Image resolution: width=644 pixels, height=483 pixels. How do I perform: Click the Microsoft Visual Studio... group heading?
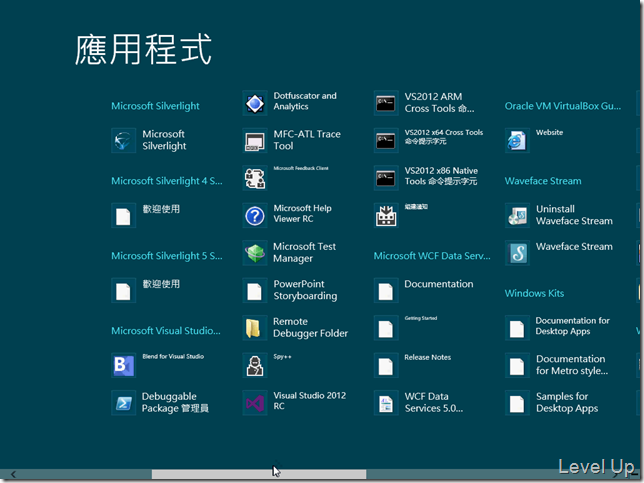166,331
